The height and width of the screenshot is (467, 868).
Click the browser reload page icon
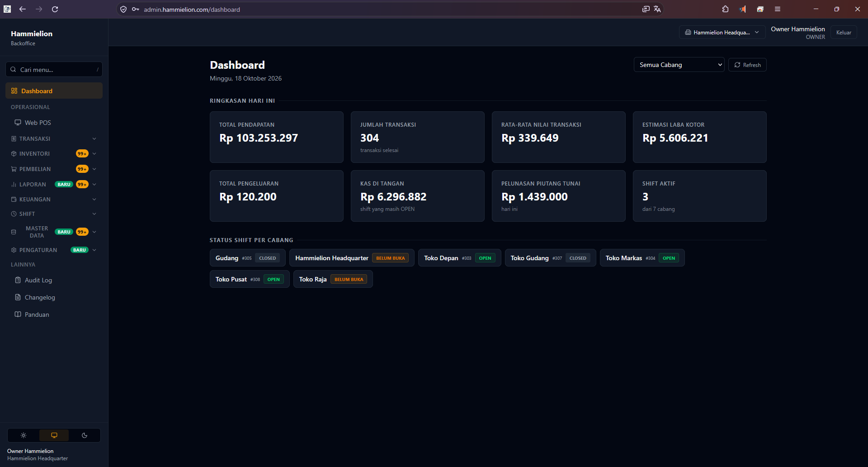tap(55, 9)
